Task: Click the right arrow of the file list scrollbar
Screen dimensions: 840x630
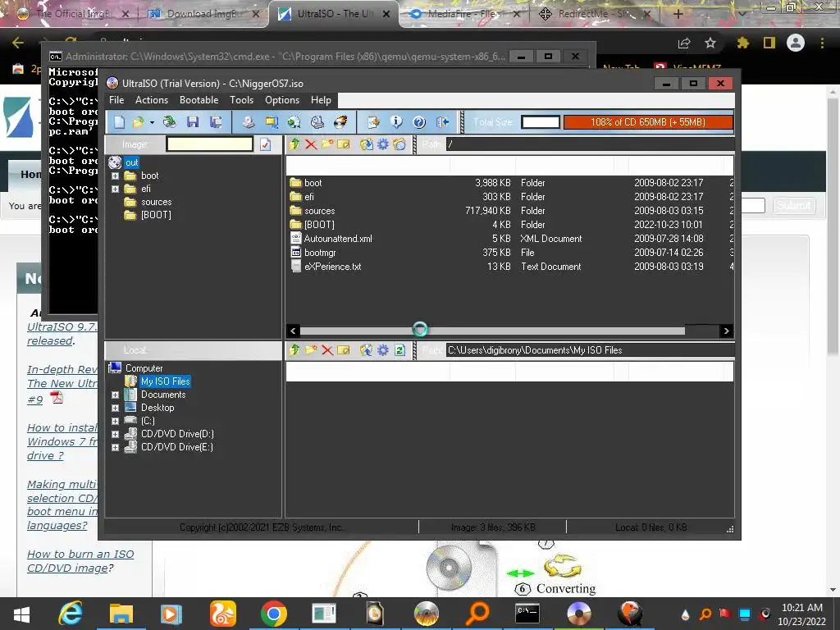Action: click(727, 331)
